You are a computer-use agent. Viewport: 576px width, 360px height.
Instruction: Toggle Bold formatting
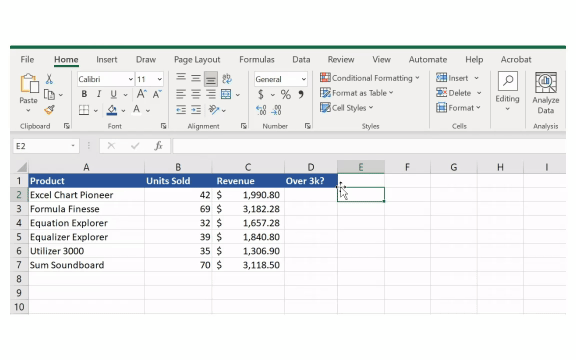tap(84, 94)
